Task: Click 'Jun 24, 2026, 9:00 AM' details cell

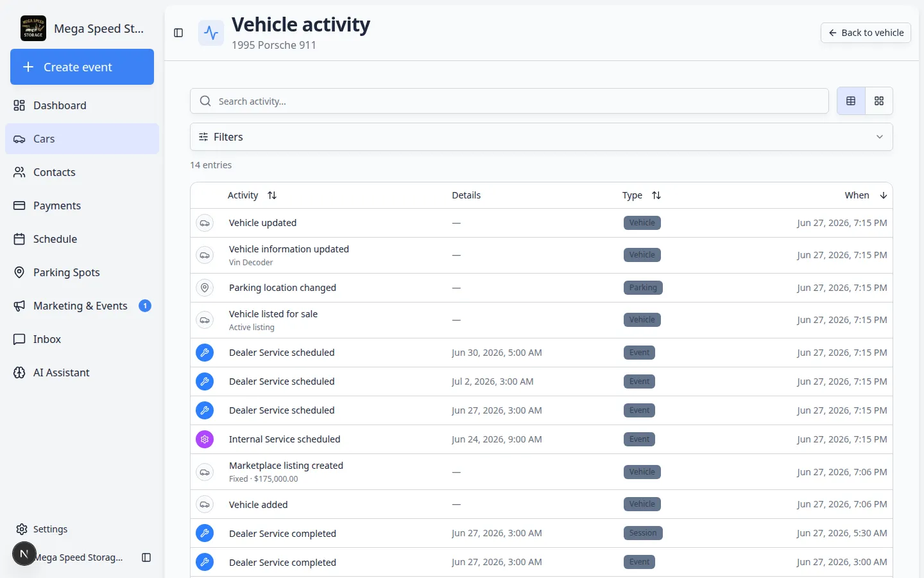Action: coord(497,439)
